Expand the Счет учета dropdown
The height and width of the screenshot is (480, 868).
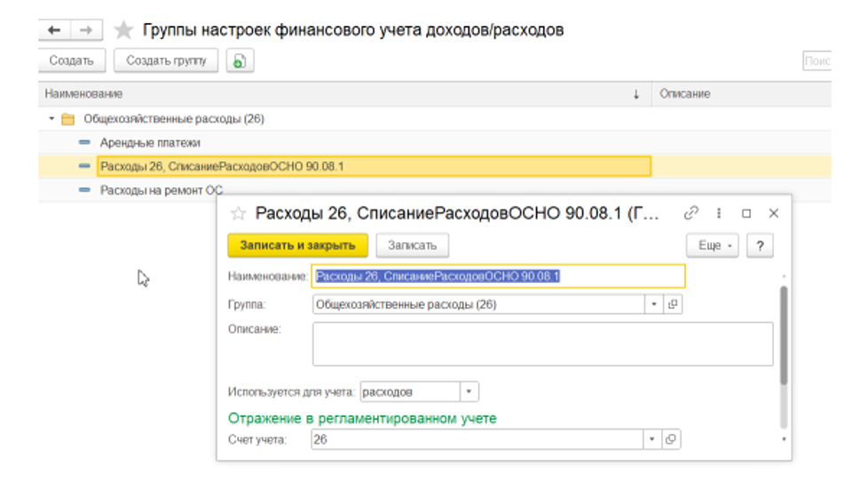(x=654, y=439)
